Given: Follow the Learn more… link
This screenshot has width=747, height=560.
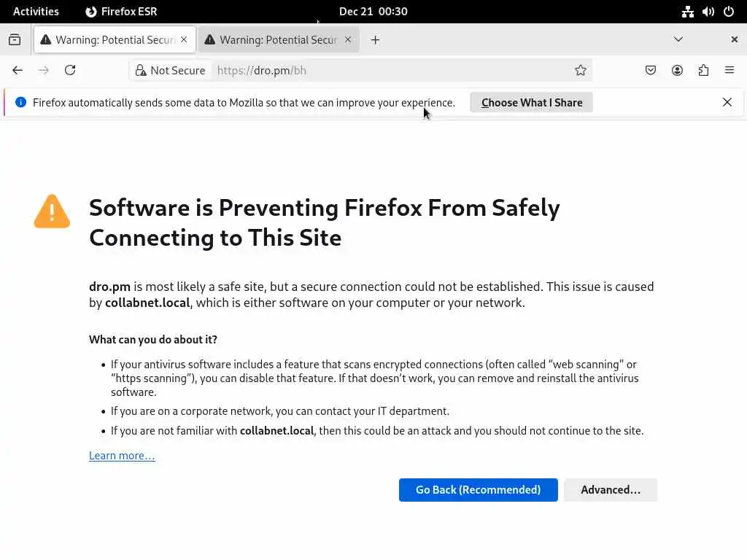Looking at the screenshot, I should click(x=122, y=456).
